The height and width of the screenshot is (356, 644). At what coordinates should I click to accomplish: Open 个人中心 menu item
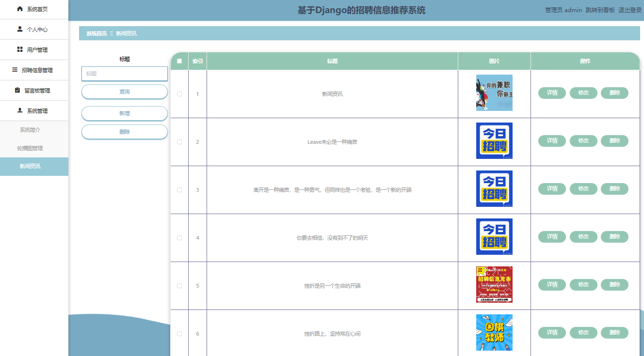(34, 30)
